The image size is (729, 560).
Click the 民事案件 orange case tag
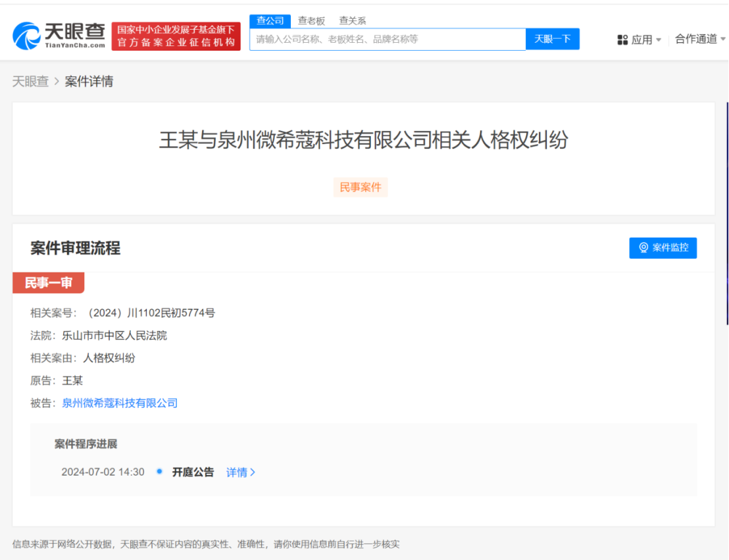(361, 187)
